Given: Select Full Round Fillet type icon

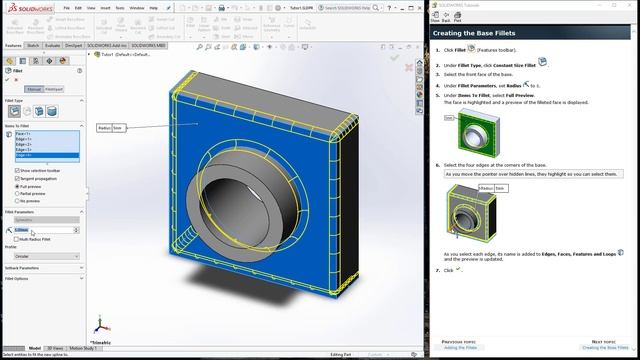Looking at the screenshot, I should pyautogui.click(x=52, y=111).
